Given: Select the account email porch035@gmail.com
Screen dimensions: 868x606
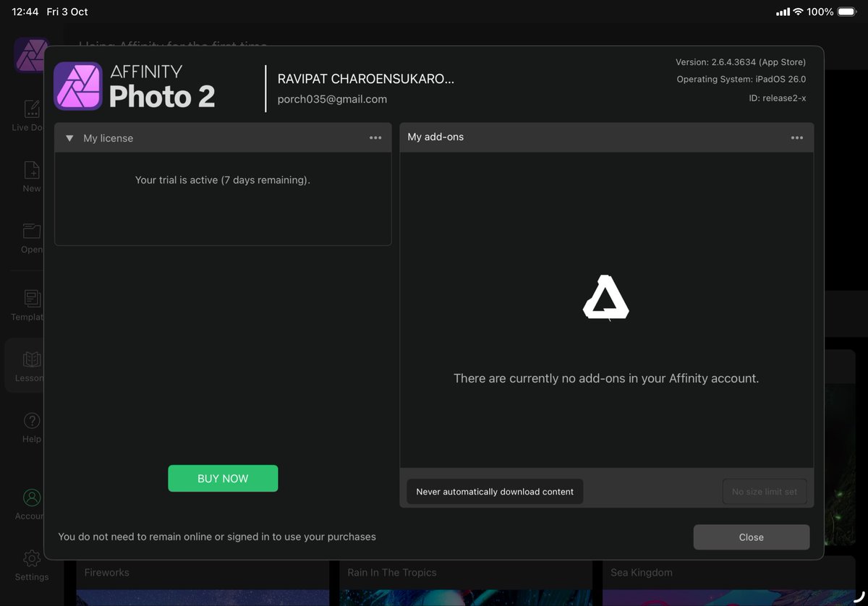Looking at the screenshot, I should click(332, 99).
